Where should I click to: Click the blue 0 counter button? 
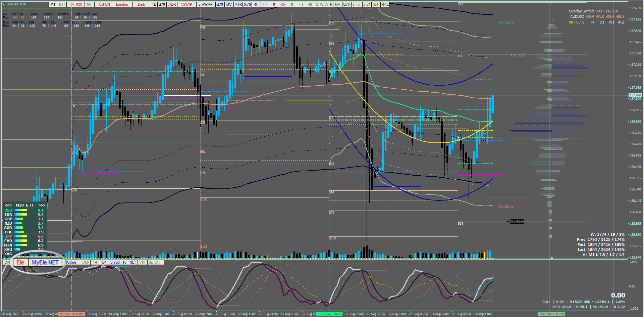274,4
